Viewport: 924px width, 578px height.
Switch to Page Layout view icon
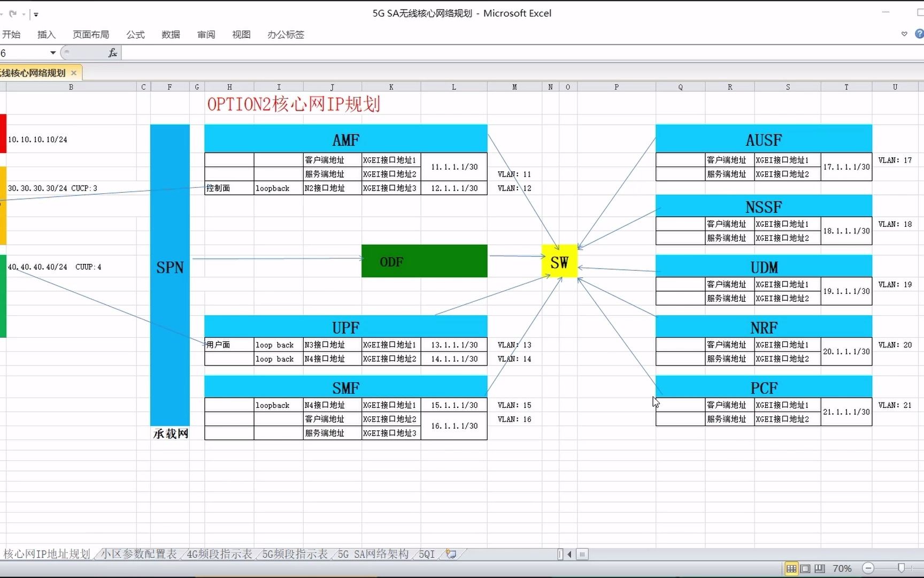click(805, 568)
